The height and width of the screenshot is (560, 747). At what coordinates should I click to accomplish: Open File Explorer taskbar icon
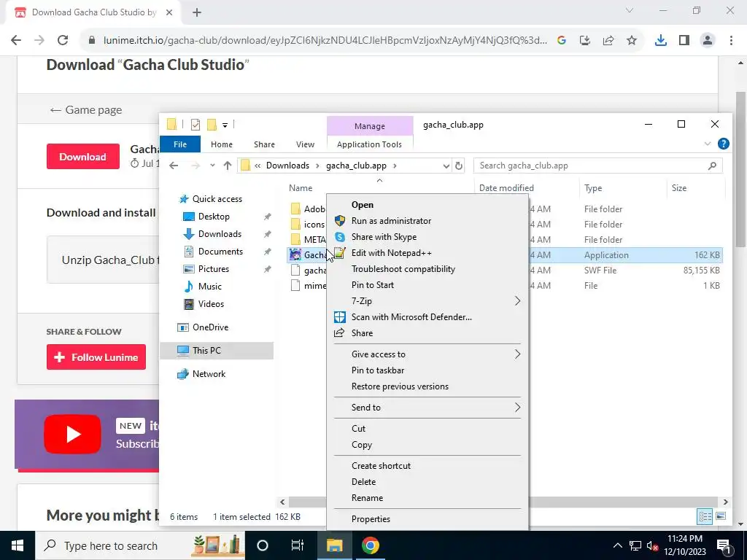point(334,545)
